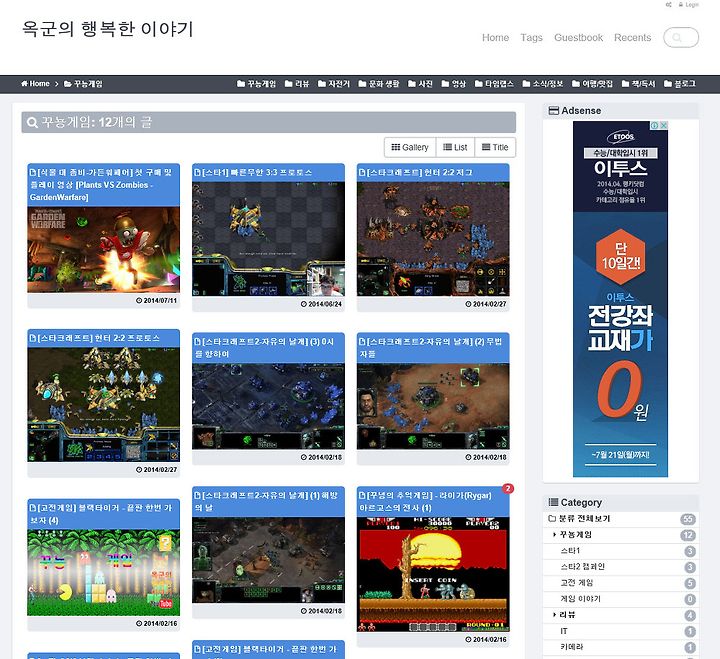Click red comment badge 2 on Rygar post
This screenshot has height=659, width=720.
(x=508, y=489)
